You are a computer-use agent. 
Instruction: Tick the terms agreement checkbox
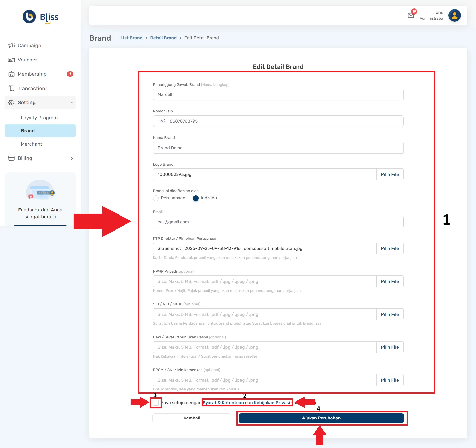pos(156,403)
